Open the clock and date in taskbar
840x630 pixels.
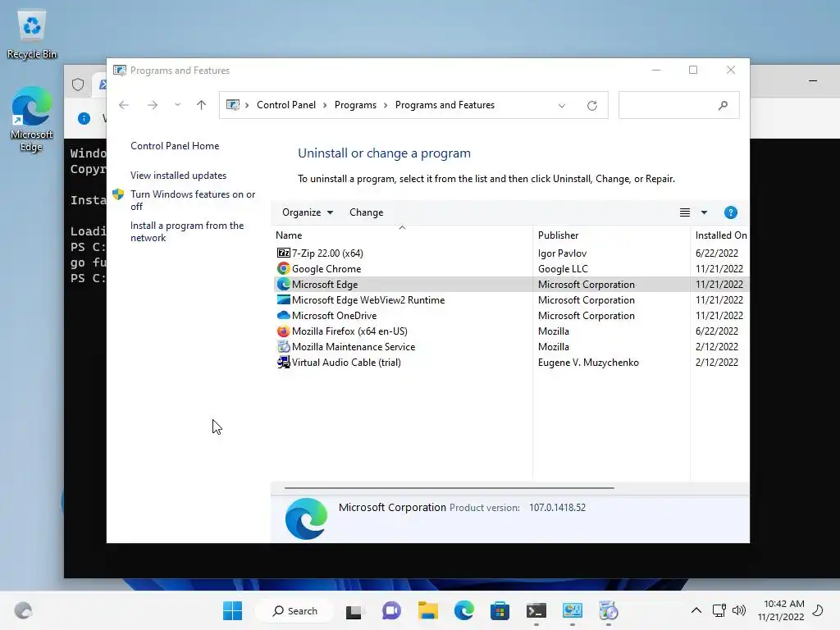click(781, 610)
